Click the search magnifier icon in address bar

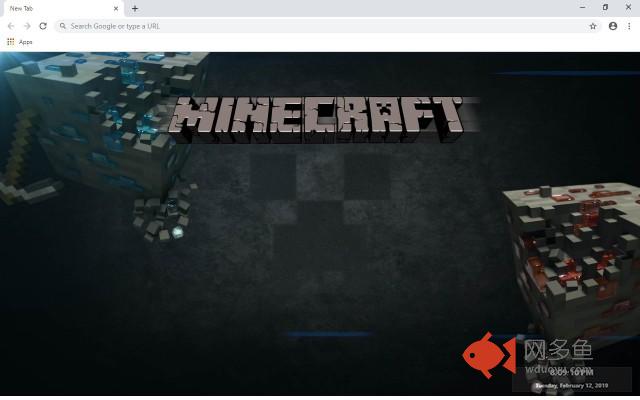point(62,26)
